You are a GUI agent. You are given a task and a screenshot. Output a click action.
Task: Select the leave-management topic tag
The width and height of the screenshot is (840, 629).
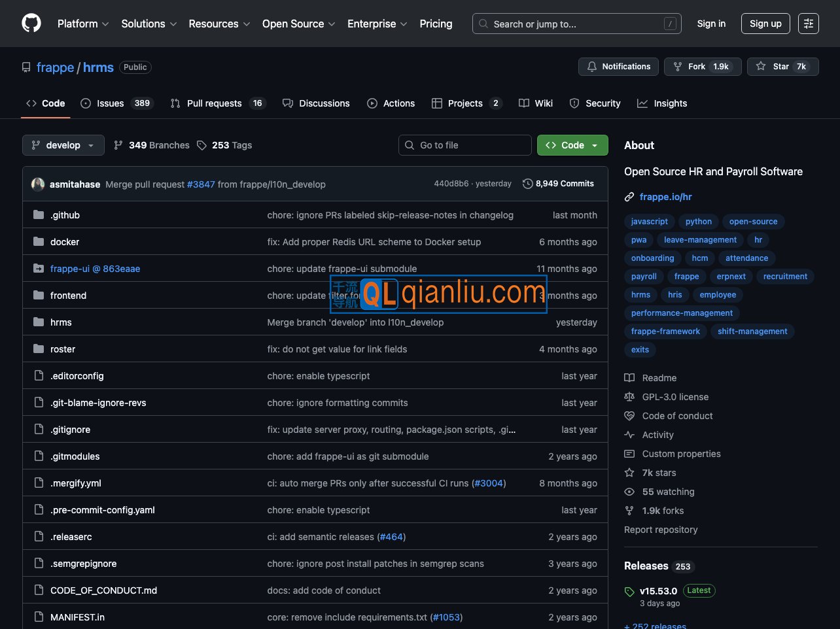(x=699, y=240)
